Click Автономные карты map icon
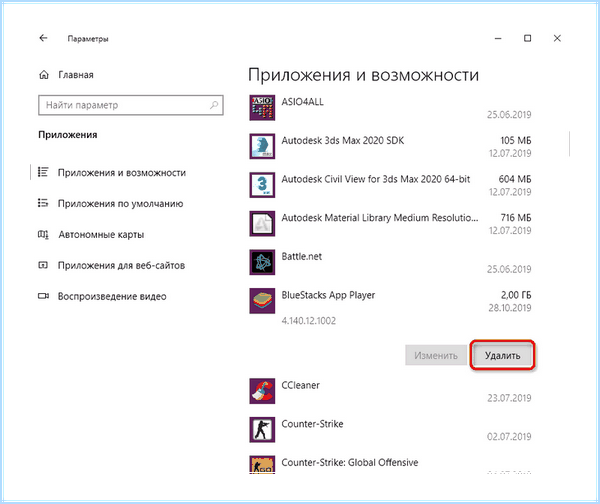The height and width of the screenshot is (504, 600). [x=43, y=234]
